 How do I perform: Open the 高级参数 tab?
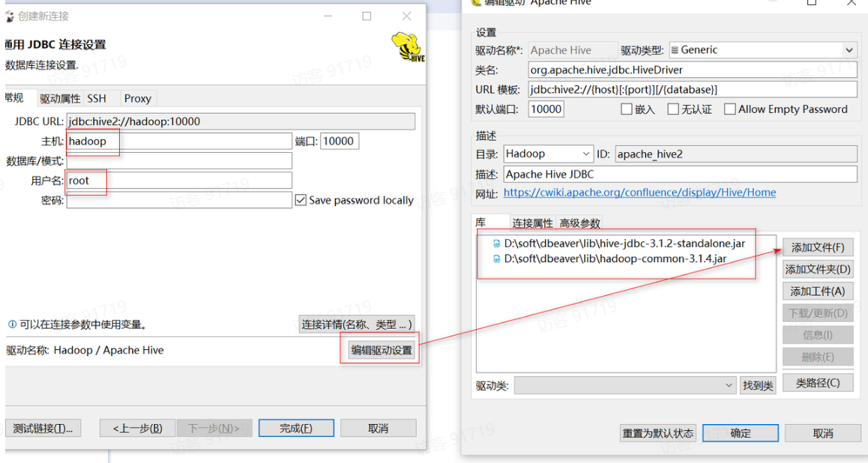click(579, 223)
